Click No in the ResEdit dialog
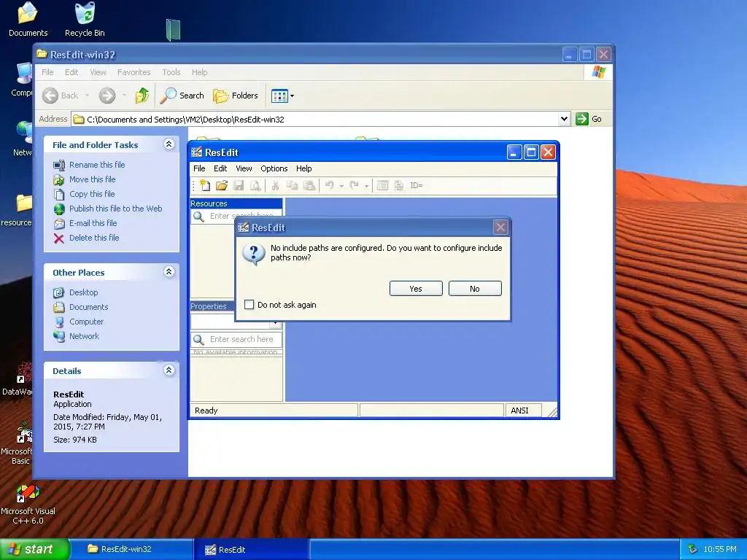The width and height of the screenshot is (747, 560). point(475,289)
